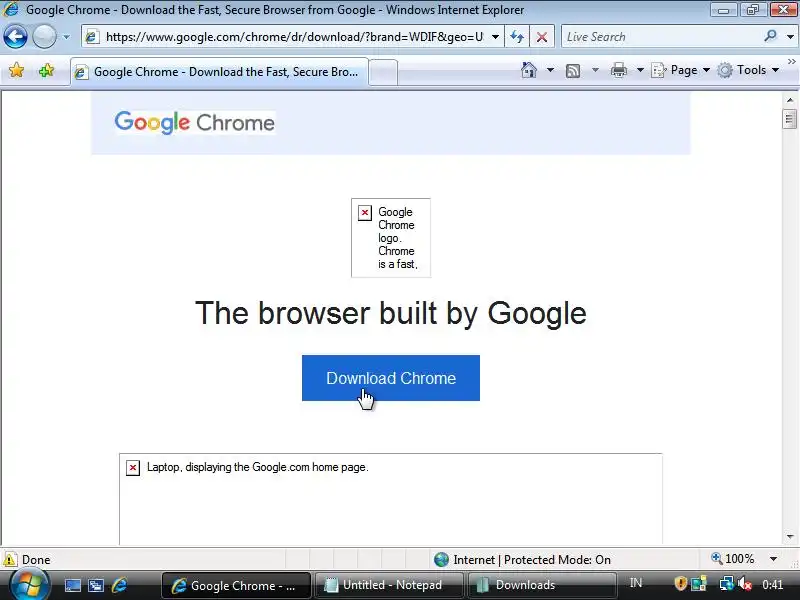Click the IN language indicator
Screen dimensions: 800x600
pos(636,583)
